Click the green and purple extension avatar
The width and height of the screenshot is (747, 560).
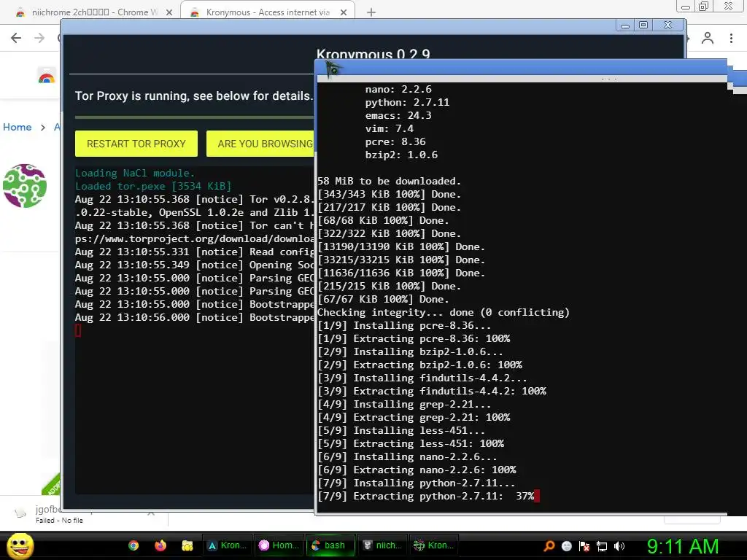pos(25,186)
